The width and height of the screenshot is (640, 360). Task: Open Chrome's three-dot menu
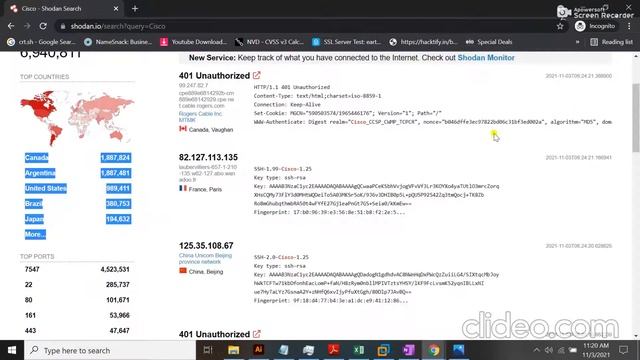[629, 26]
